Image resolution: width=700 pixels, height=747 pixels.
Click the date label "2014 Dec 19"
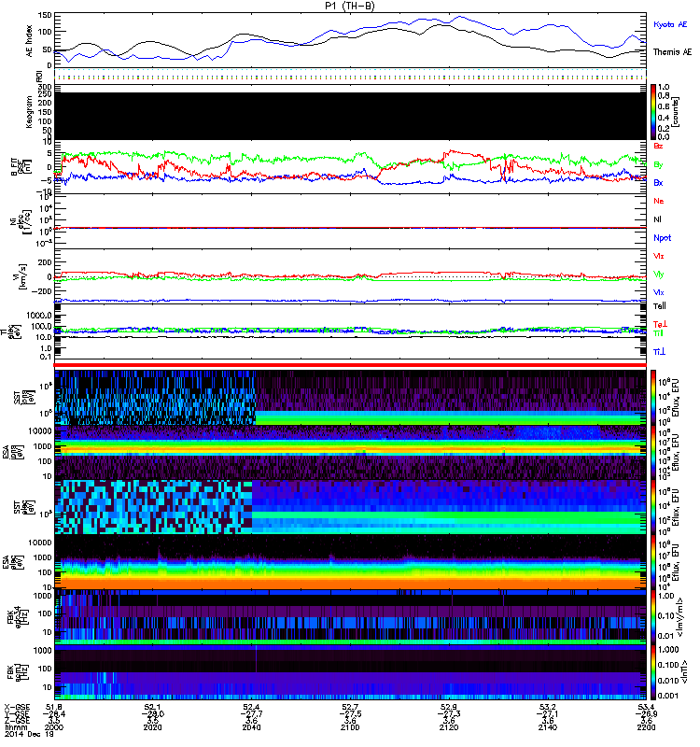[x=29, y=734]
